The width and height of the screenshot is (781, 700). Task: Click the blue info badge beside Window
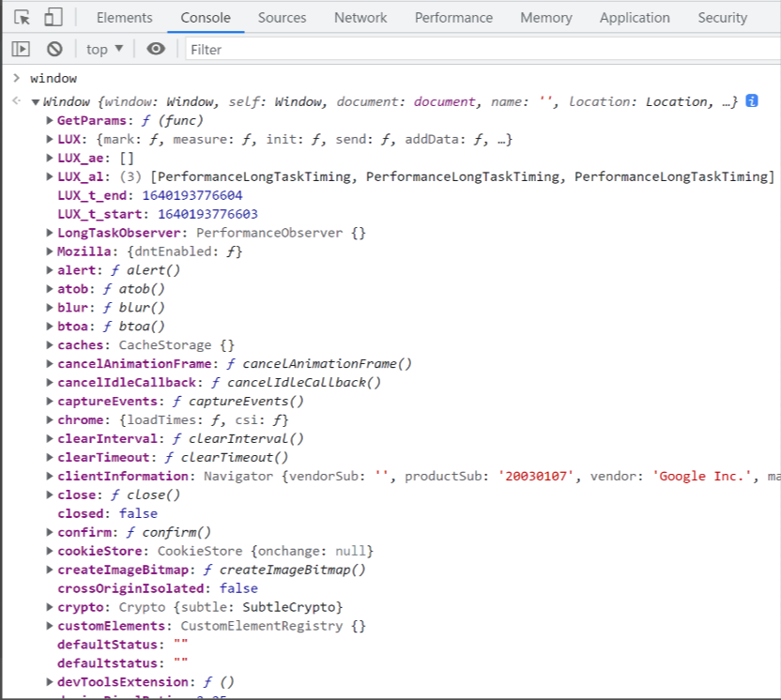point(752,101)
